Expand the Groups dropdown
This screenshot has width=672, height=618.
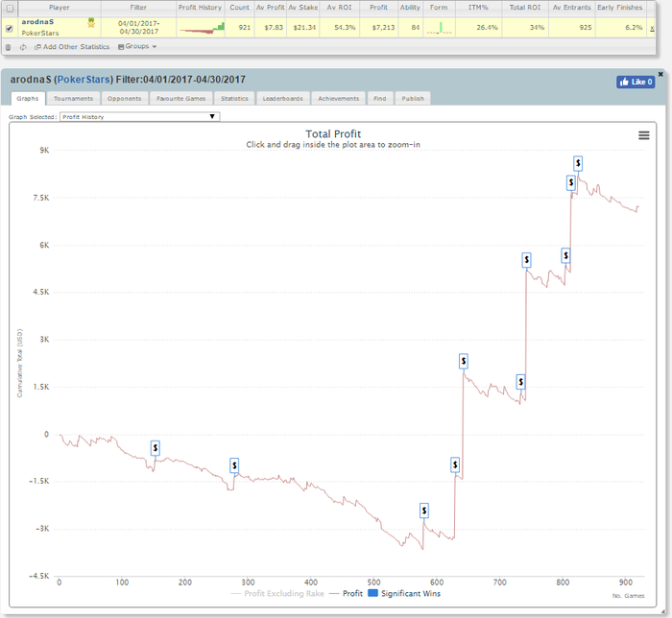click(137, 46)
